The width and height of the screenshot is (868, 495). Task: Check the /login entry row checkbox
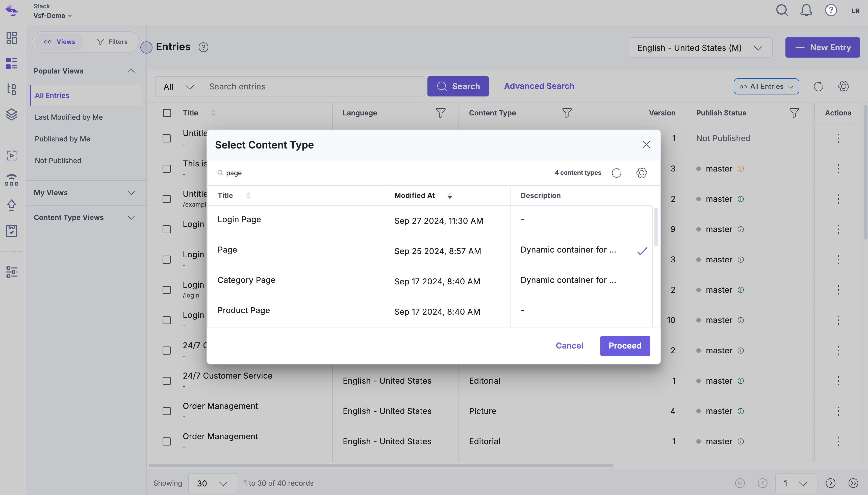[x=167, y=290]
